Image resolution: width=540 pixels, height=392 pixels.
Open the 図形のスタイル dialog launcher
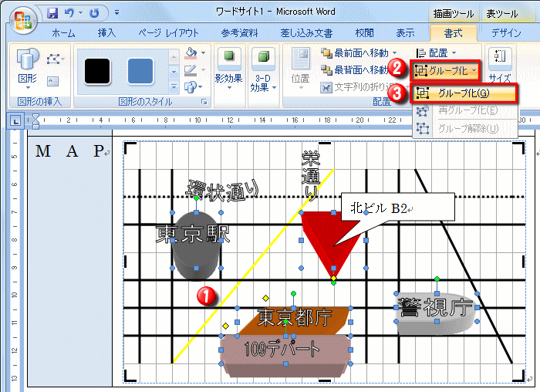pyautogui.click(x=204, y=102)
